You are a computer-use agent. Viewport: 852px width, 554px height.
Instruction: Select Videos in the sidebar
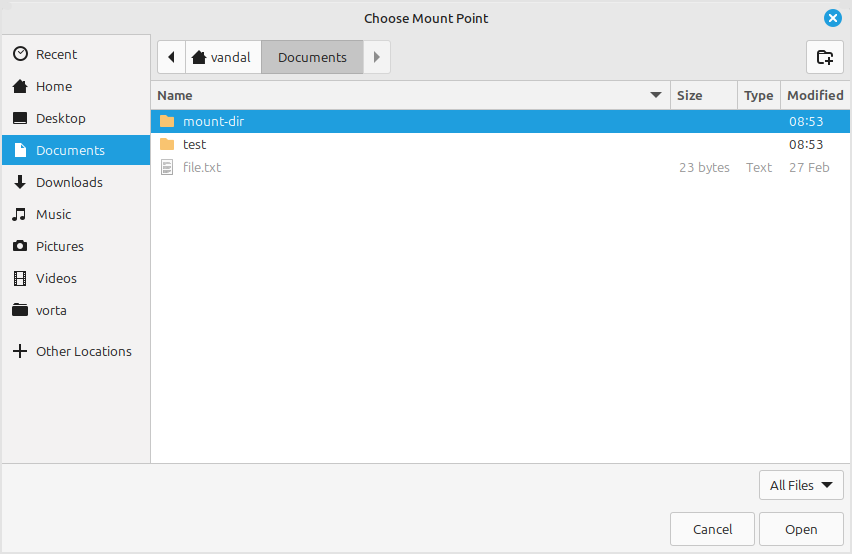coord(56,278)
